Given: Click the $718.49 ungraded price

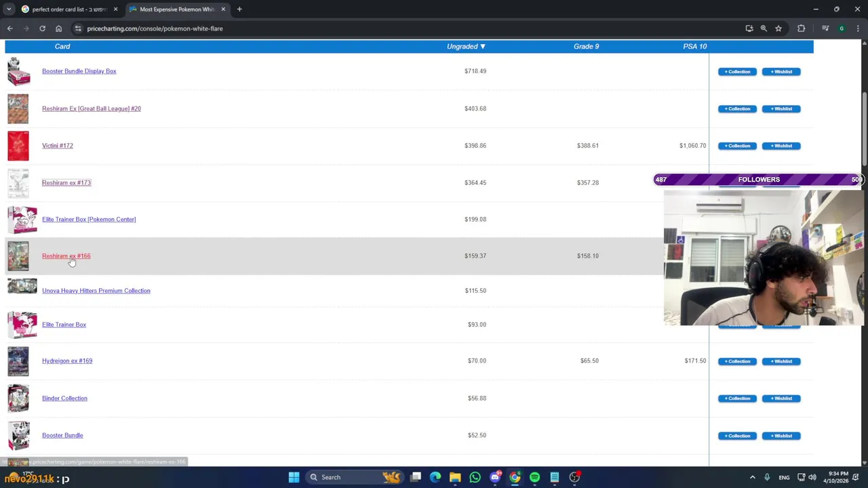Looking at the screenshot, I should [475, 71].
